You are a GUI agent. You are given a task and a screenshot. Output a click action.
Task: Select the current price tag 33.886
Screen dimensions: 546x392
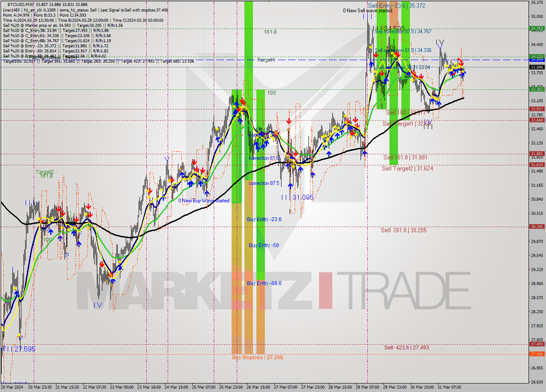coord(537,67)
